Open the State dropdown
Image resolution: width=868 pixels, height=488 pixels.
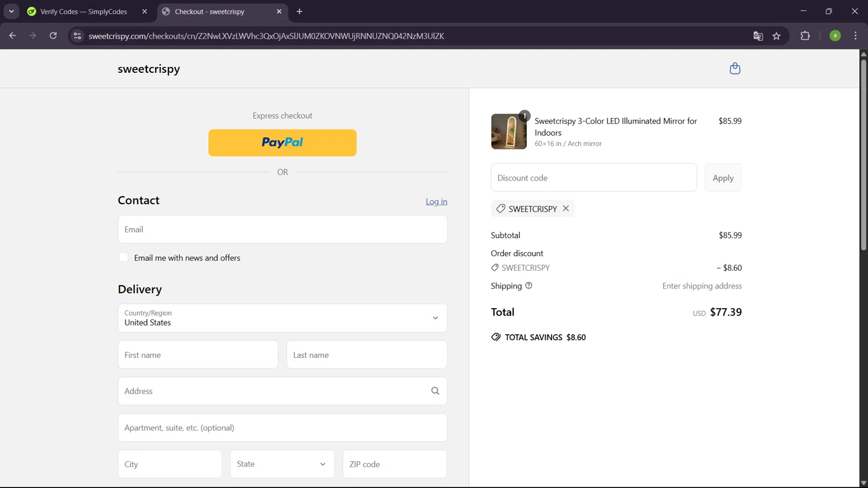tap(282, 464)
